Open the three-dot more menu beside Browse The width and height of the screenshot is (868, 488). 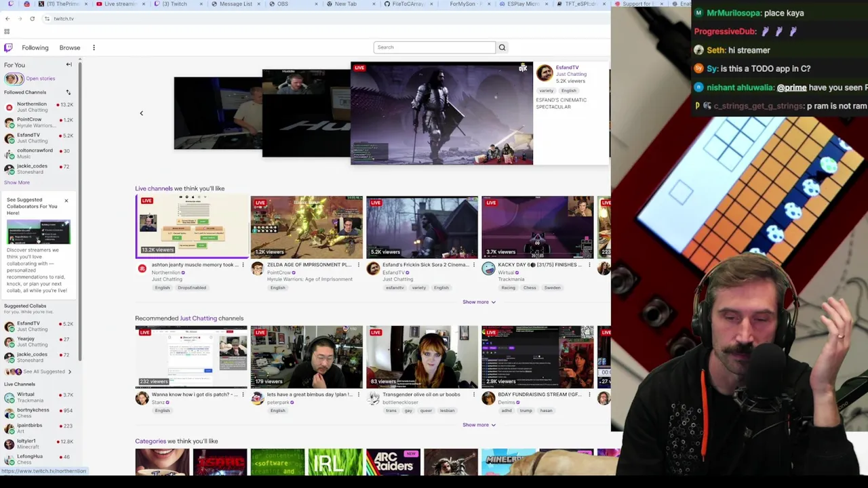(x=94, y=47)
